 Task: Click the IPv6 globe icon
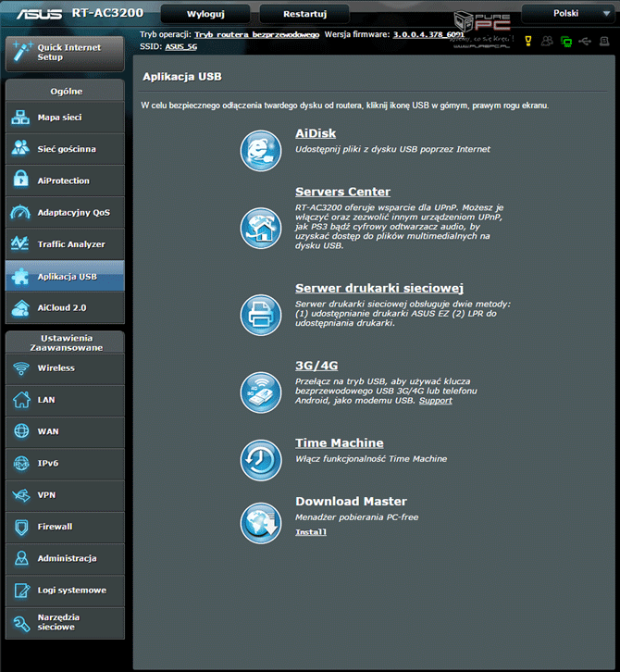point(21,463)
